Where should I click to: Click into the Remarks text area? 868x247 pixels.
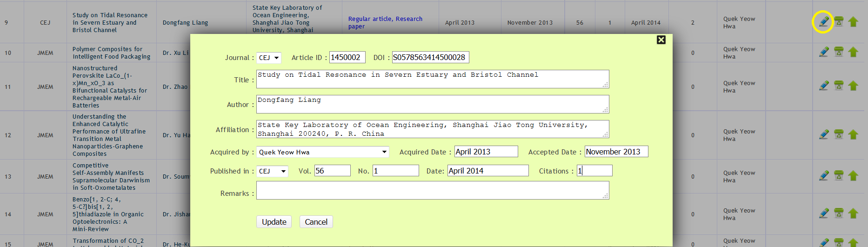432,190
